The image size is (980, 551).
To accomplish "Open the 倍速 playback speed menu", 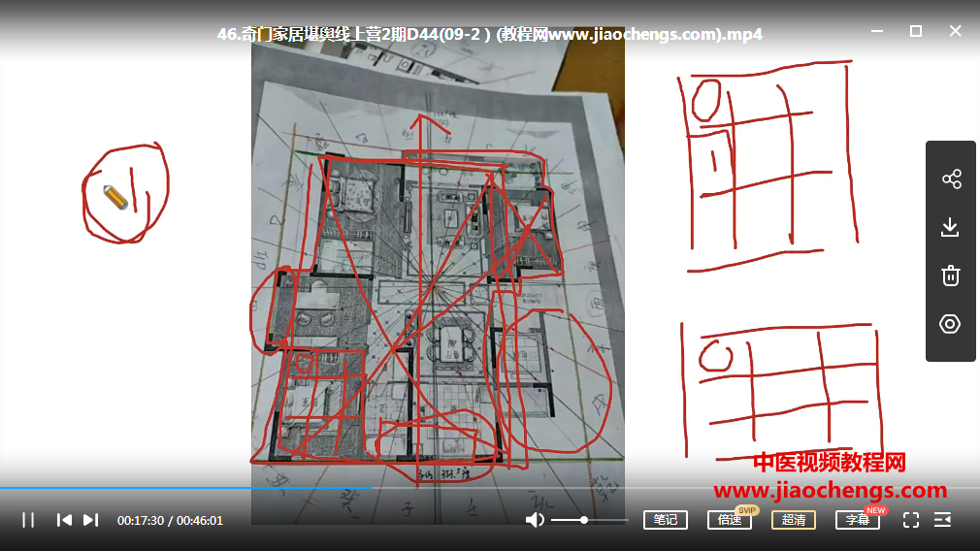I will (730, 520).
